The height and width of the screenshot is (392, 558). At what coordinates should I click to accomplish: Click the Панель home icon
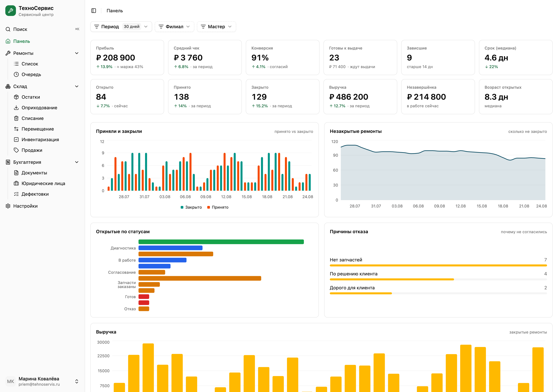coord(8,41)
